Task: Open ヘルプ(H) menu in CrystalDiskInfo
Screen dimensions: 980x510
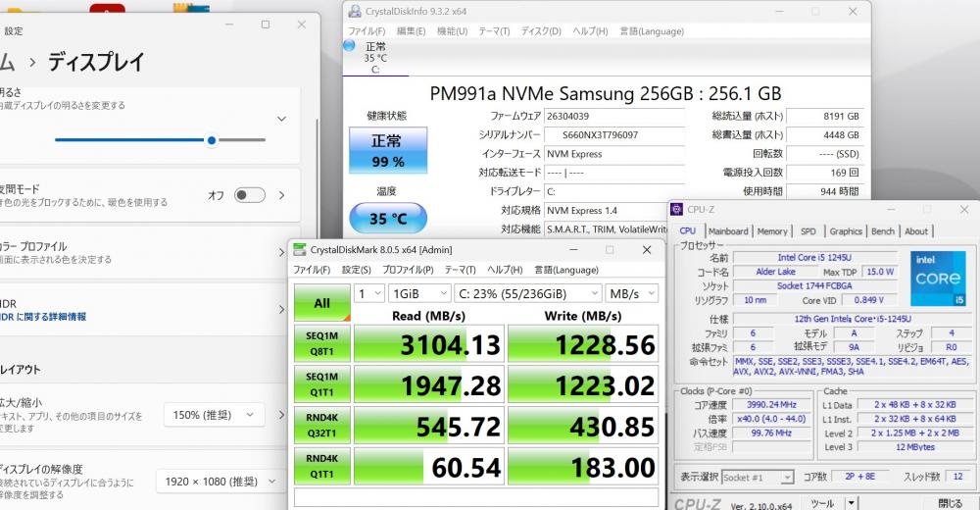Action: click(590, 31)
